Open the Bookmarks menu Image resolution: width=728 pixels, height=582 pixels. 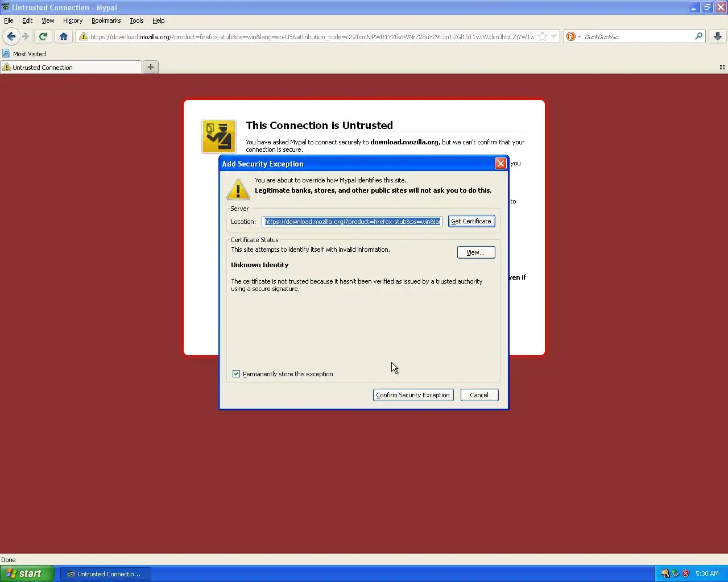coord(106,20)
